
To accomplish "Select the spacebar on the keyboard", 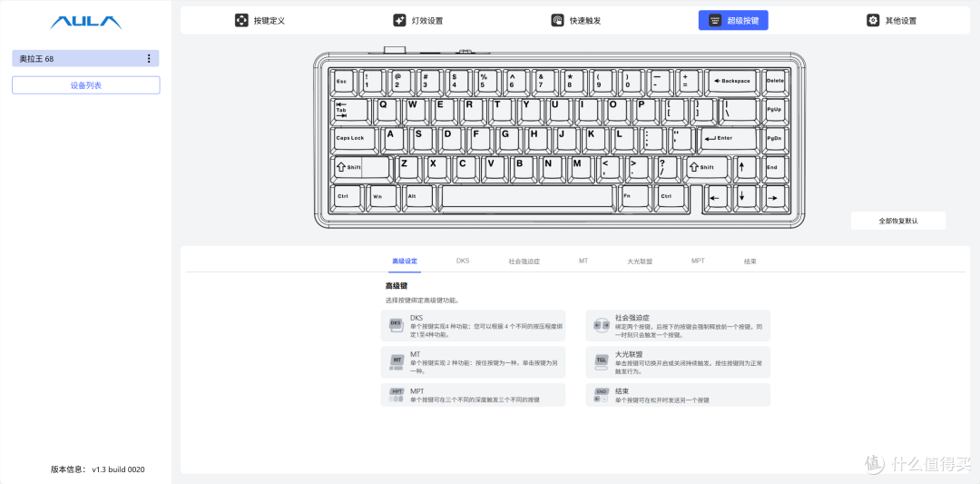I will click(x=526, y=196).
